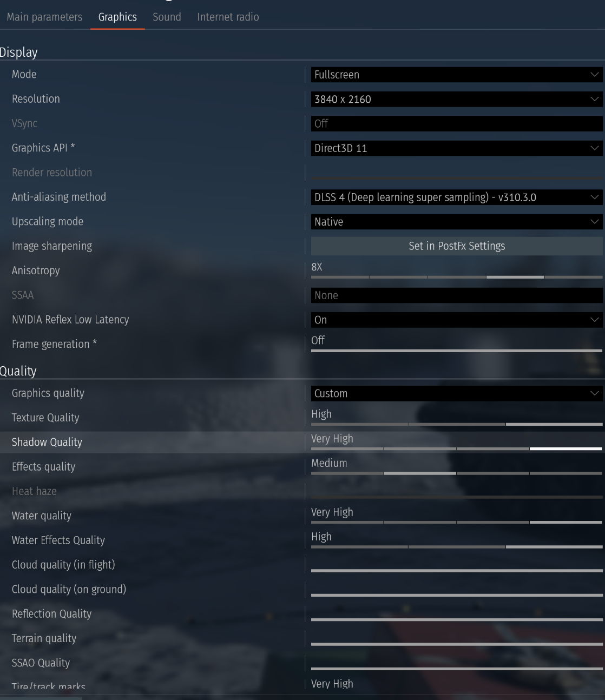Image resolution: width=605 pixels, height=700 pixels.
Task: Click the Display section header
Action: 18,52
